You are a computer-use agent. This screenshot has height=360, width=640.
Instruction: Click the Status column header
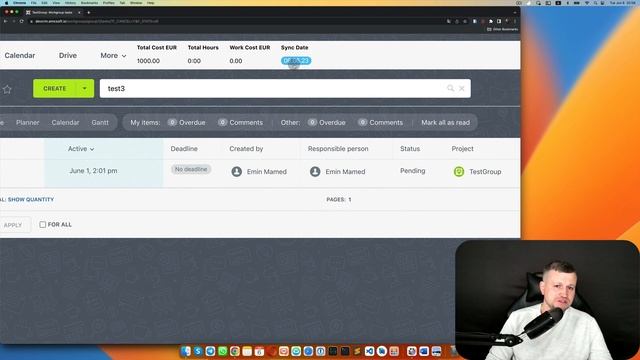tap(410, 149)
